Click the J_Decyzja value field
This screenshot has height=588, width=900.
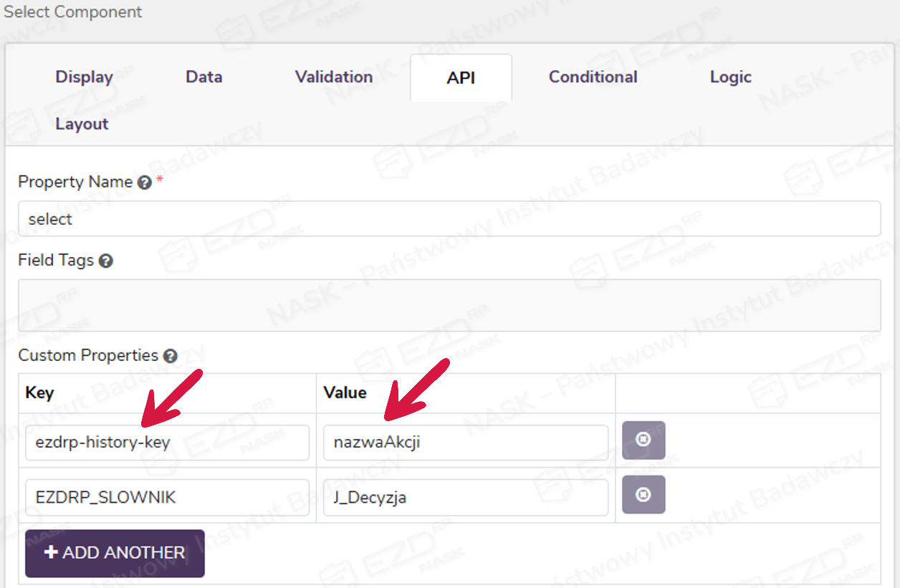coord(464,498)
